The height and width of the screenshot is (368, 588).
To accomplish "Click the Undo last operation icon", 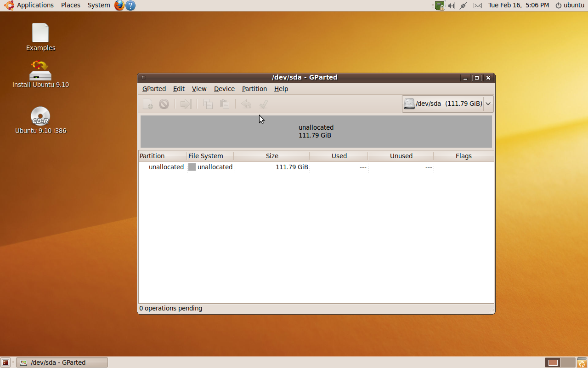I will pos(246,104).
